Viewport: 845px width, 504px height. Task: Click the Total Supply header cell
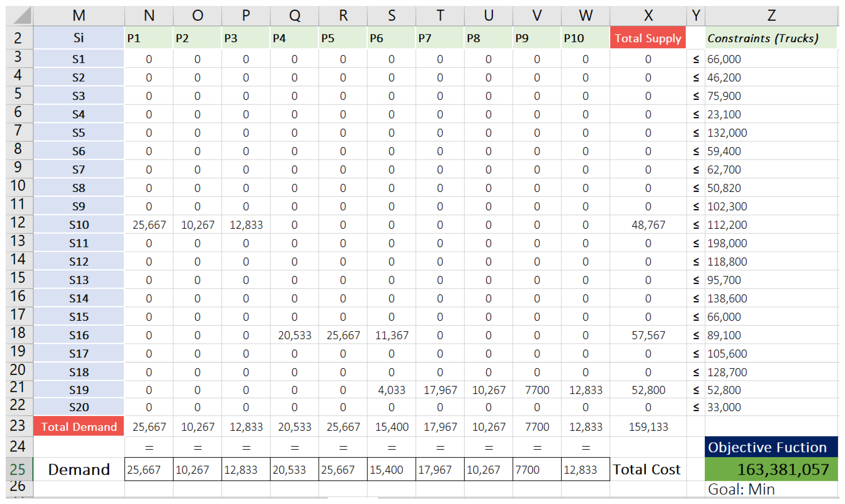[648, 38]
